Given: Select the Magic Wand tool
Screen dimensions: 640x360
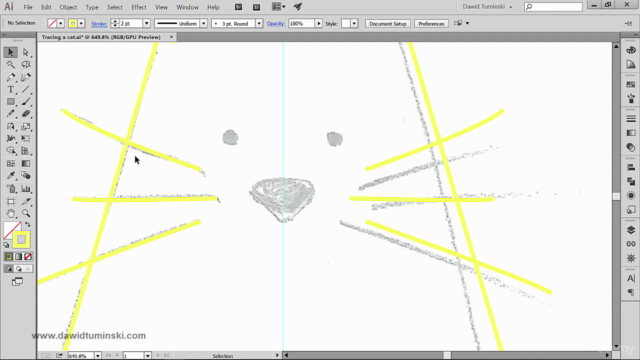Looking at the screenshot, I should (11, 64).
